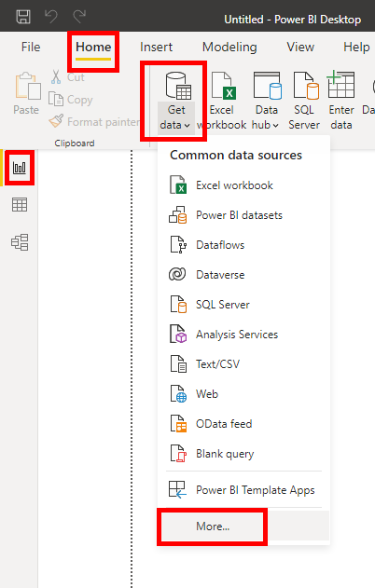Click More... for additional data sources
Screen dimensions: 375x588
243,526
